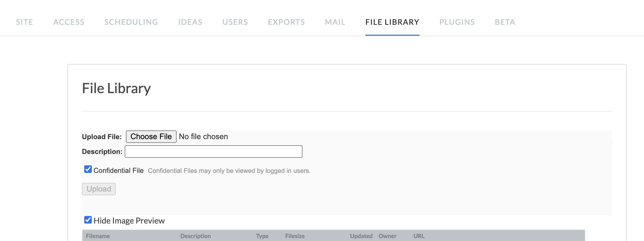Viewport: 644px width, 241px height.
Task: Go to the SCHEDULING tab
Action: (131, 22)
